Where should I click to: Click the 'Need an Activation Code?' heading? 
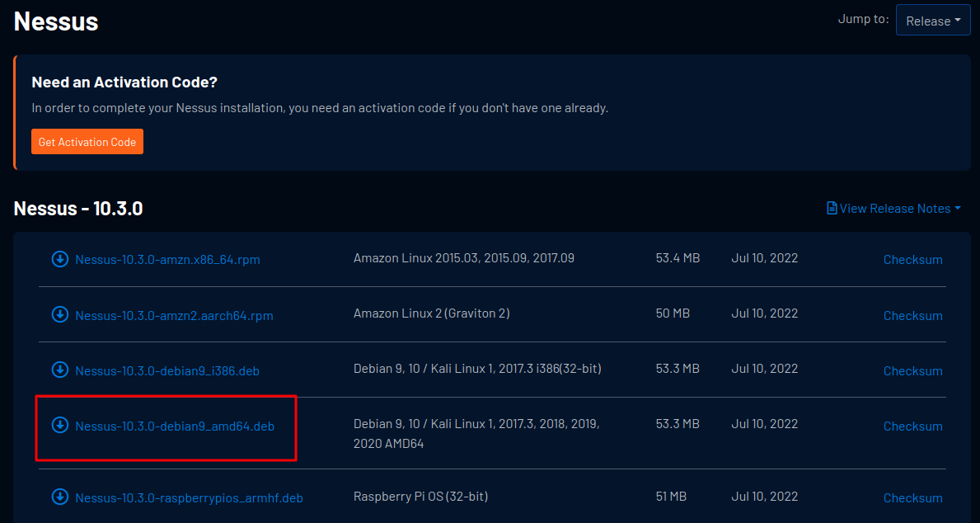pyautogui.click(x=124, y=82)
